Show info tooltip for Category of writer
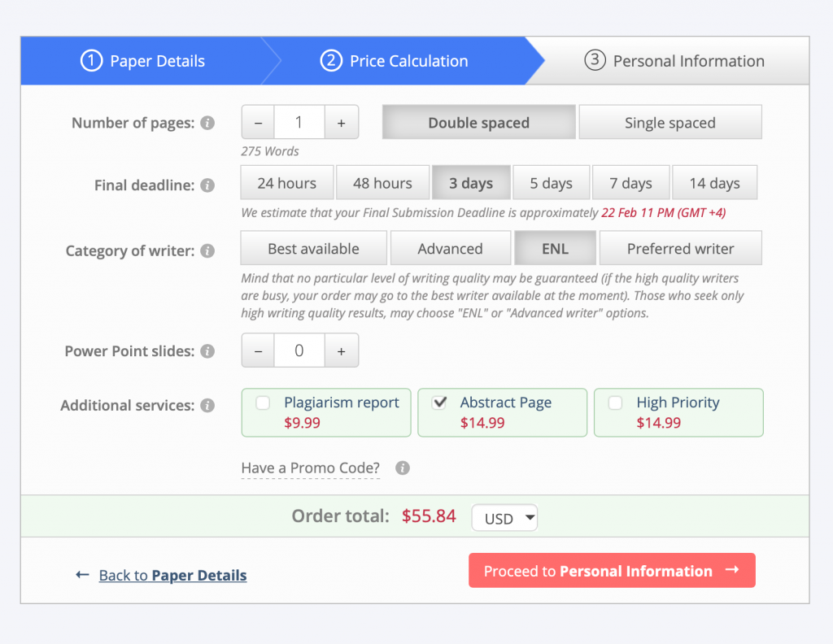The height and width of the screenshot is (644, 833). 207,250
